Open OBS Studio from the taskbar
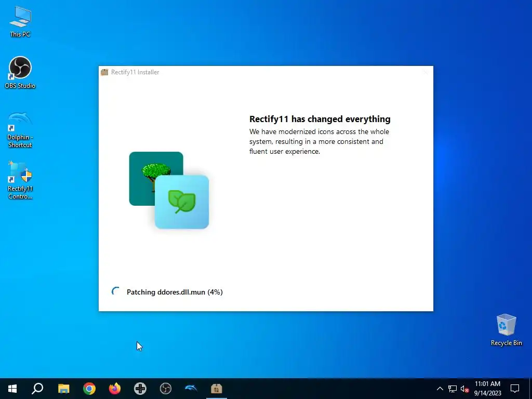The image size is (532, 399). tap(166, 389)
